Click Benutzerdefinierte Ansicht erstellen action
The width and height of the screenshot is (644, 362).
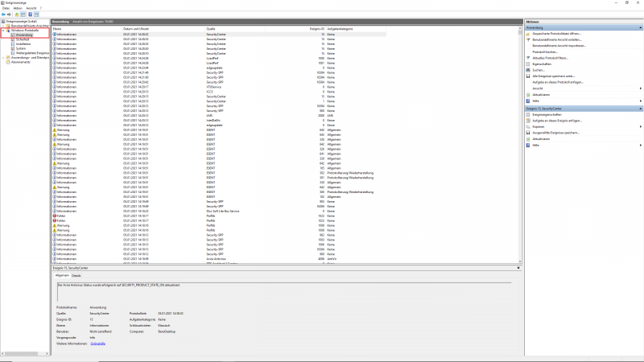pyautogui.click(x=557, y=39)
